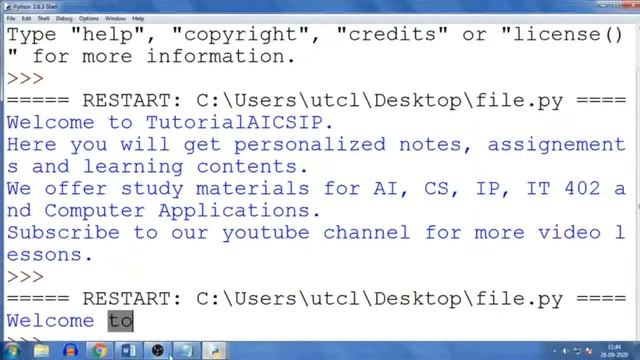Click the network icon in the system tray
Image resolution: width=640 pixels, height=360 pixels.
tap(577, 351)
